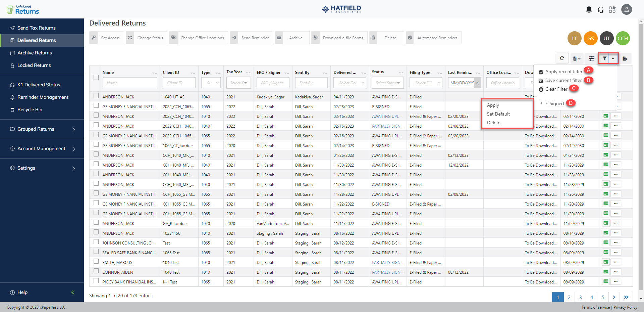Click the refresh icon above the returns grid
Screen dimensions: 644x312
coord(562,58)
